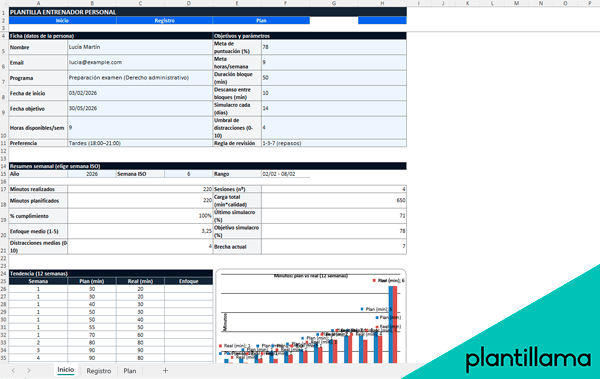Select Plan value 70 in row 32

click(92, 335)
